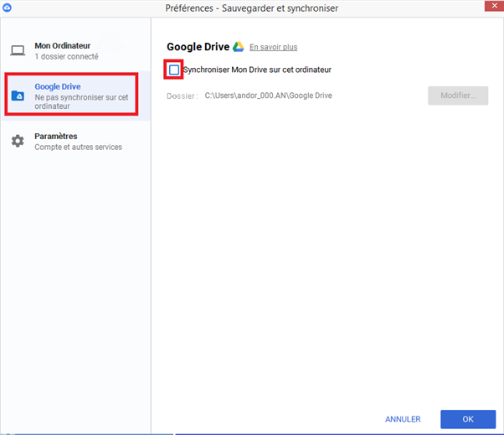The width and height of the screenshot is (504, 435).
Task: Click the 'Compte et autres services' subtitle
Action: [x=79, y=147]
